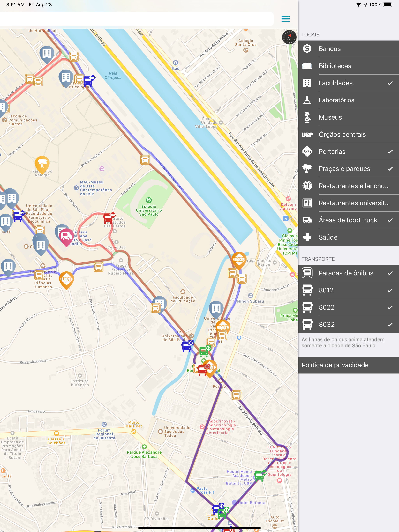Select the Bibliotecas book icon
The width and height of the screenshot is (399, 532).
point(307,66)
